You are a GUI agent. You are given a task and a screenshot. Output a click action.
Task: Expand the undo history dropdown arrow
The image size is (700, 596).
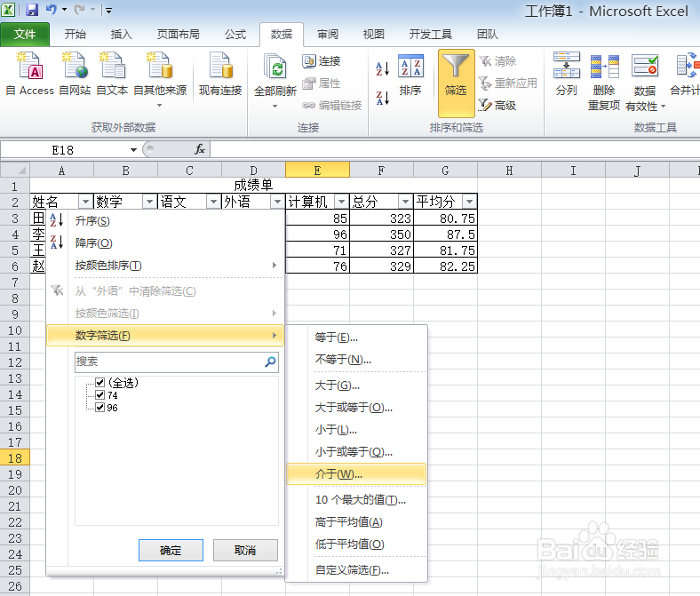[64, 10]
